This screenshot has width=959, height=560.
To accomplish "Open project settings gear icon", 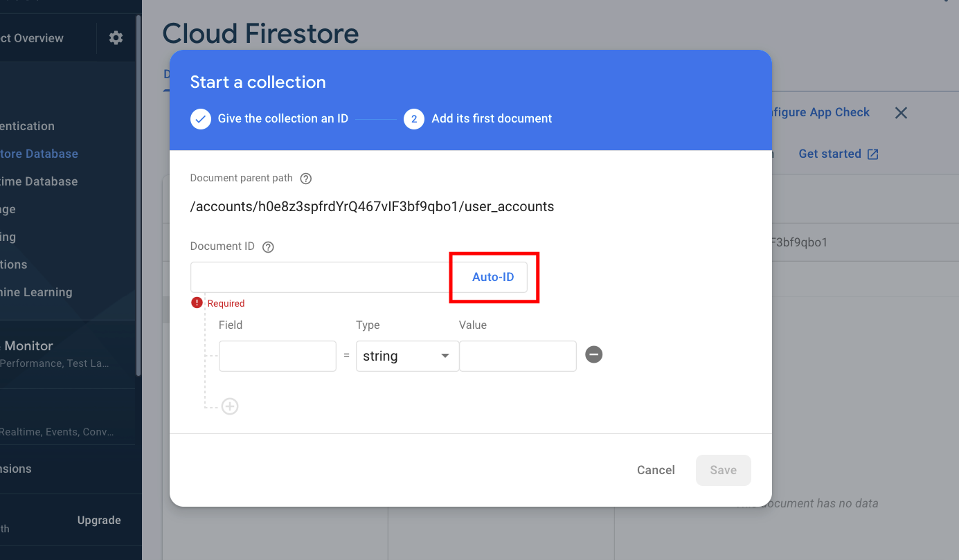I will point(116,38).
